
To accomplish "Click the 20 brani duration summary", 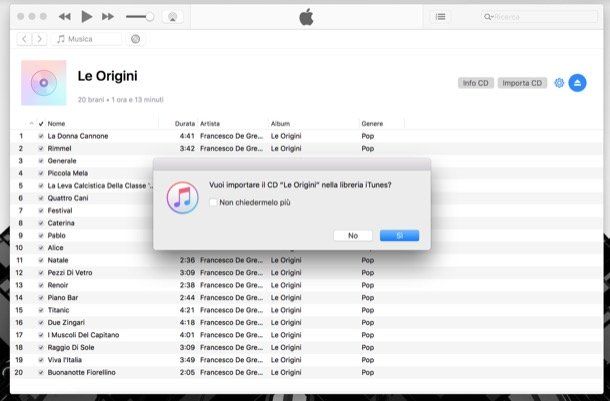I will tap(121, 100).
